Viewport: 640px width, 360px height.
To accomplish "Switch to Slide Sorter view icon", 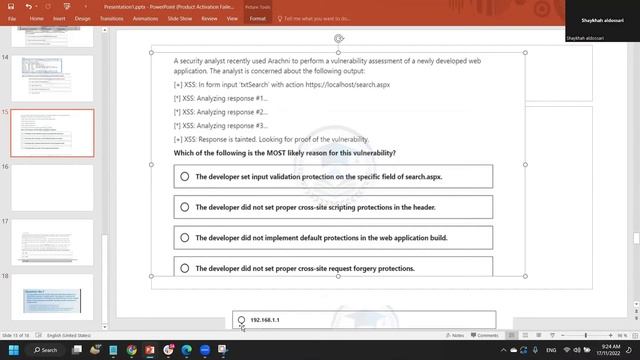I will point(525,335).
